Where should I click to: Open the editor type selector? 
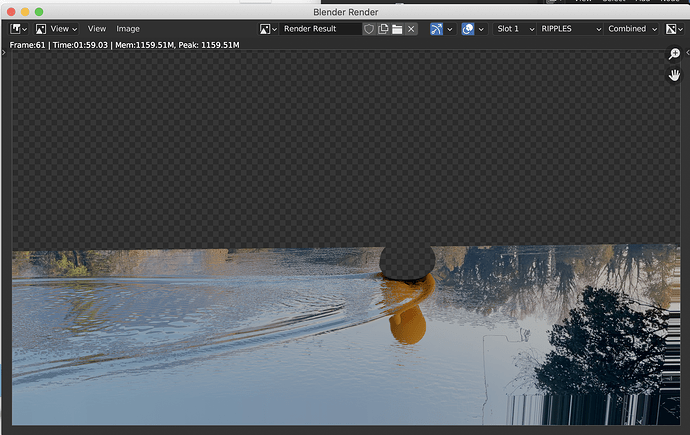18,29
